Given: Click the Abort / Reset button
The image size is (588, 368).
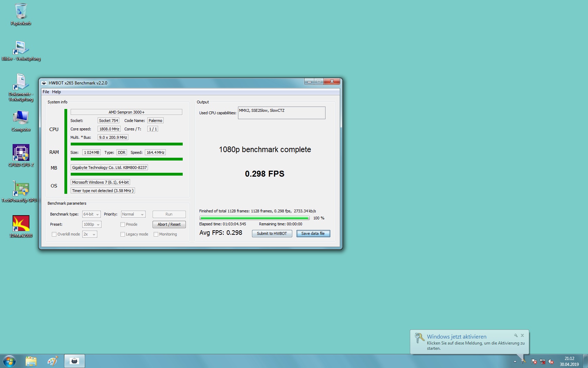Looking at the screenshot, I should pos(169,224).
